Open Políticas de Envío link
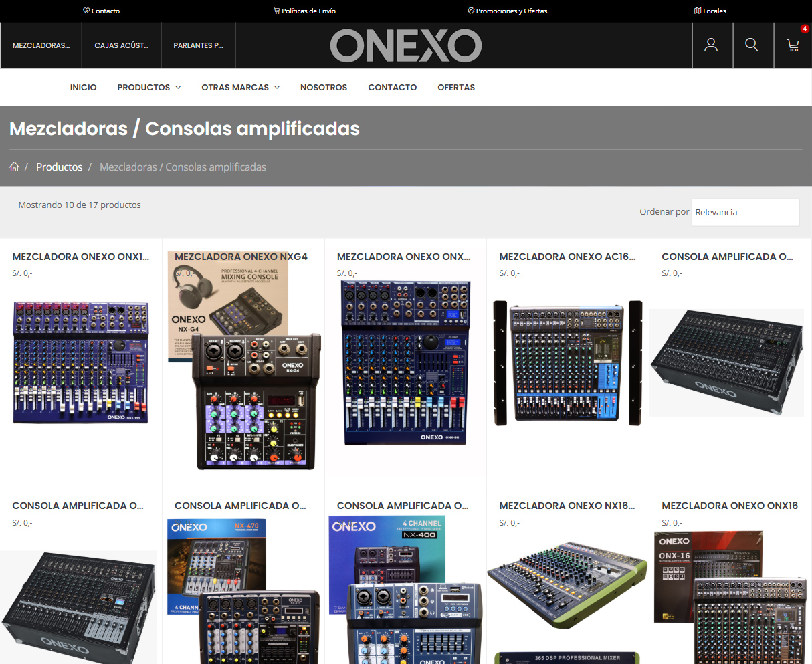 click(304, 11)
